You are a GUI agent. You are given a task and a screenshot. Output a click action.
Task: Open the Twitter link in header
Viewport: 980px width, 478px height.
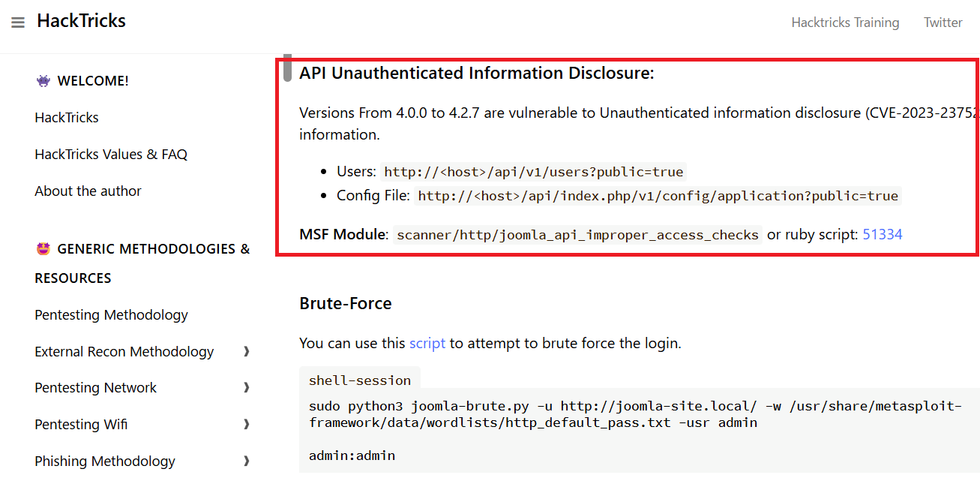[943, 23]
